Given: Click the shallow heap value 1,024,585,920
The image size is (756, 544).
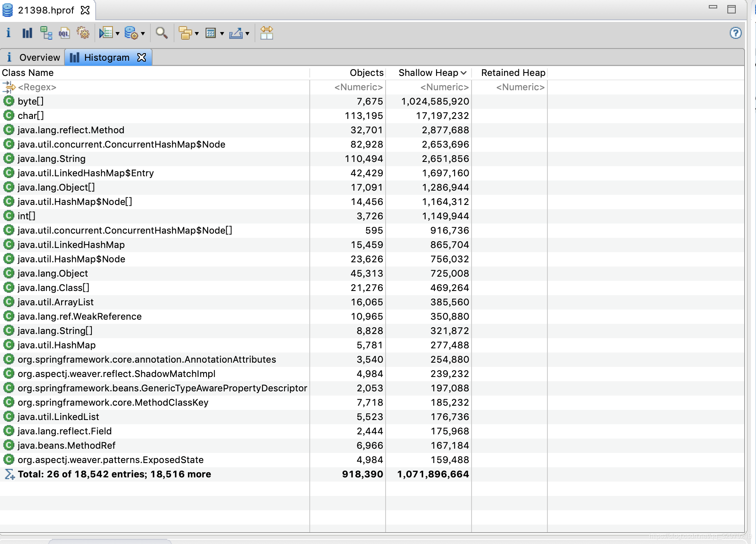Looking at the screenshot, I should click(435, 102).
